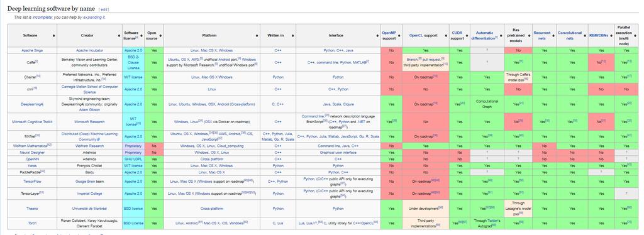Follow the 'expanding it' link

point(94,17)
